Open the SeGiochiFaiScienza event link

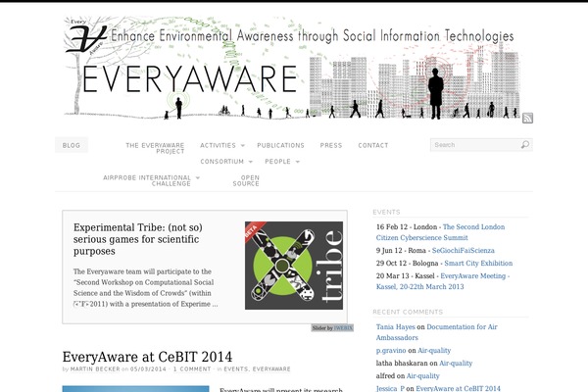click(464, 250)
